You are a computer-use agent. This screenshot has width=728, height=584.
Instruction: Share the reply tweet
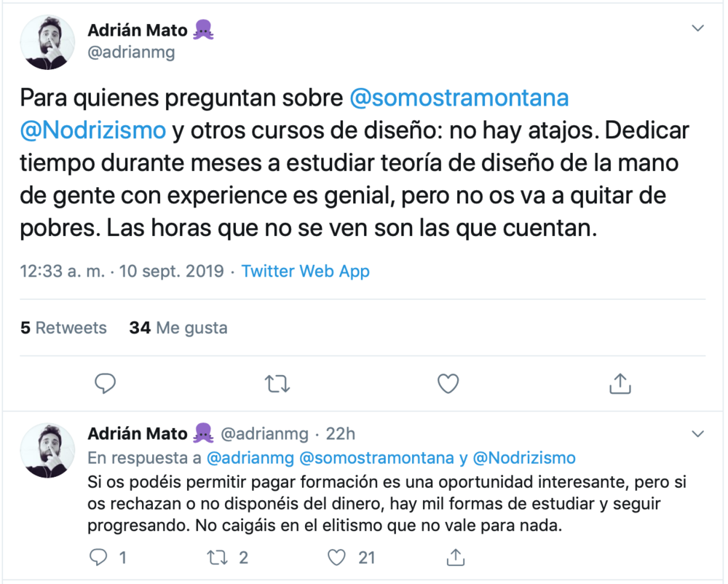pos(455,558)
